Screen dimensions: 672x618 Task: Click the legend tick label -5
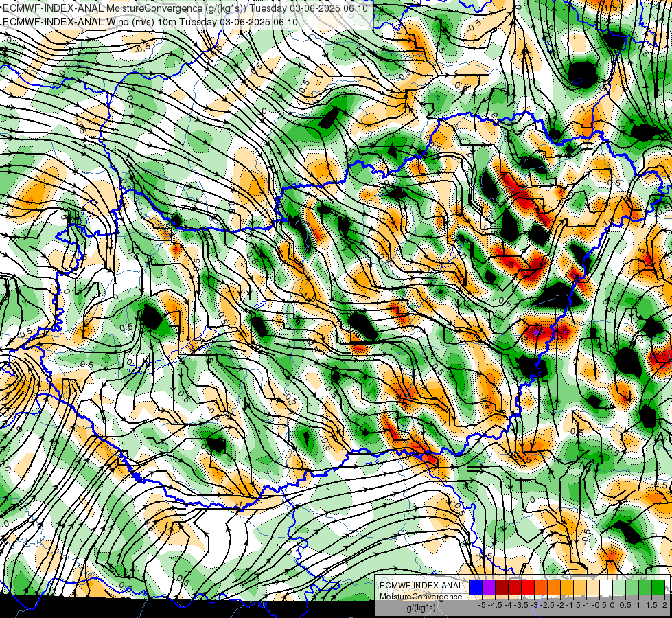pyautogui.click(x=482, y=605)
